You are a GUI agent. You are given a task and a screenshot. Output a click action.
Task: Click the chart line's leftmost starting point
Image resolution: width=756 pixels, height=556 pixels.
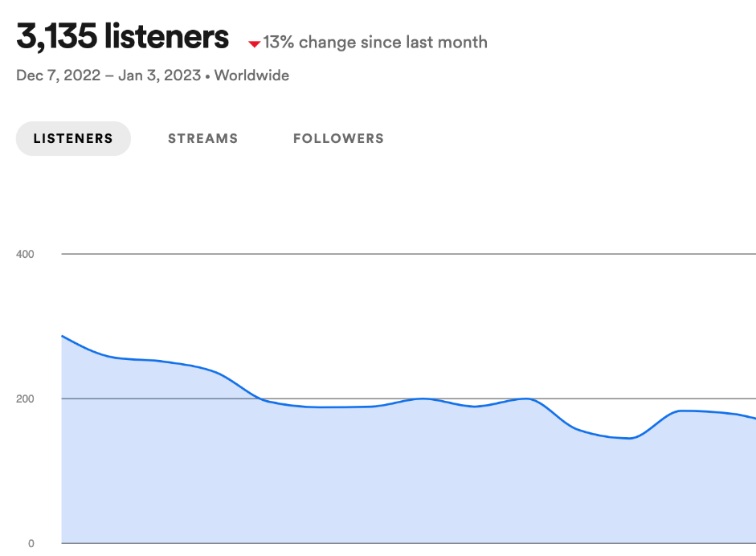(x=63, y=336)
